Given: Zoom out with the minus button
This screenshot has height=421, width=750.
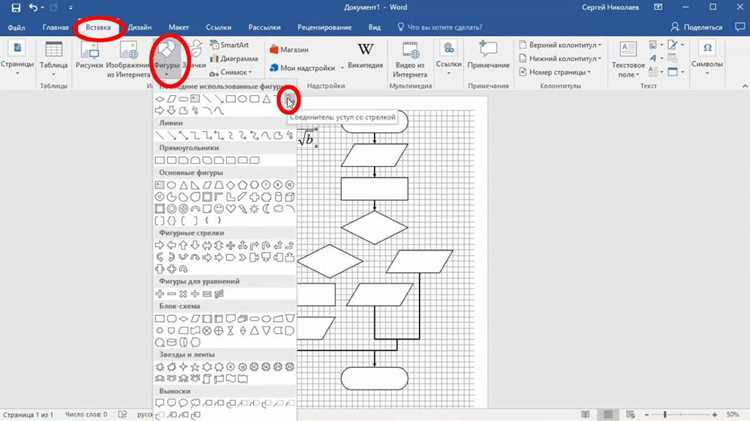Looking at the screenshot, I should [647, 414].
